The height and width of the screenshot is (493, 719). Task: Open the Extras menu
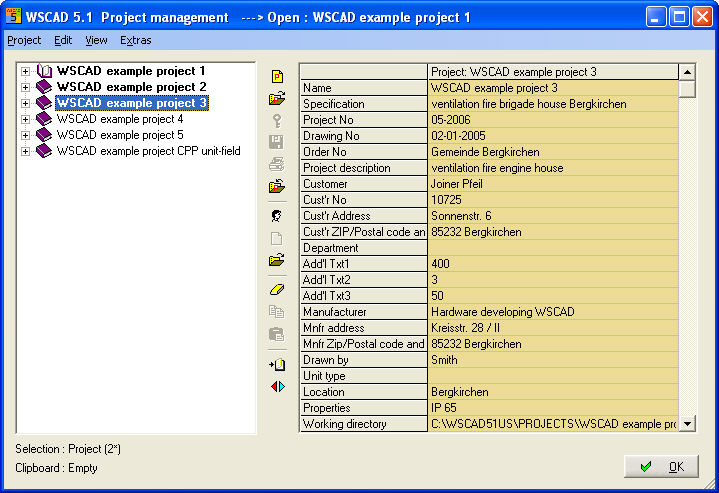coord(136,40)
